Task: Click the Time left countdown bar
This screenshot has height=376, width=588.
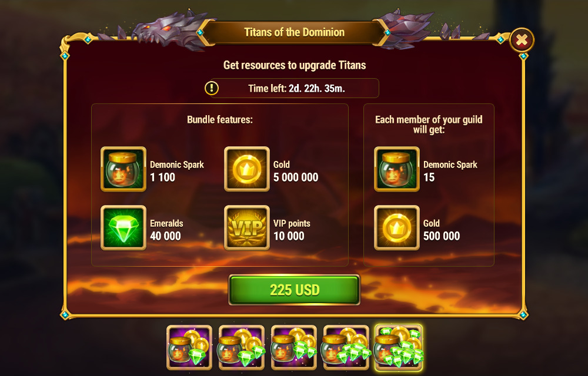Action: point(295,88)
